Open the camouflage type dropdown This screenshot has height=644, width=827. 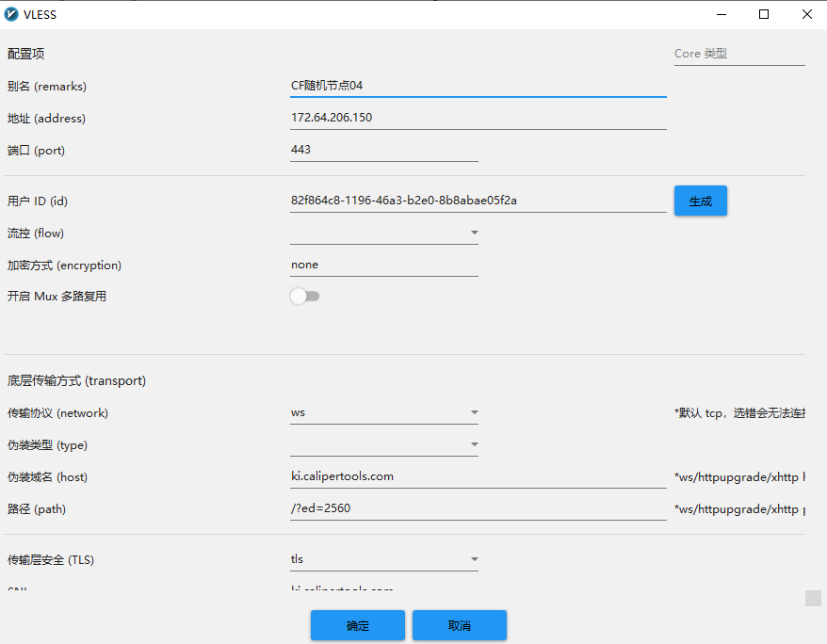pyautogui.click(x=383, y=444)
